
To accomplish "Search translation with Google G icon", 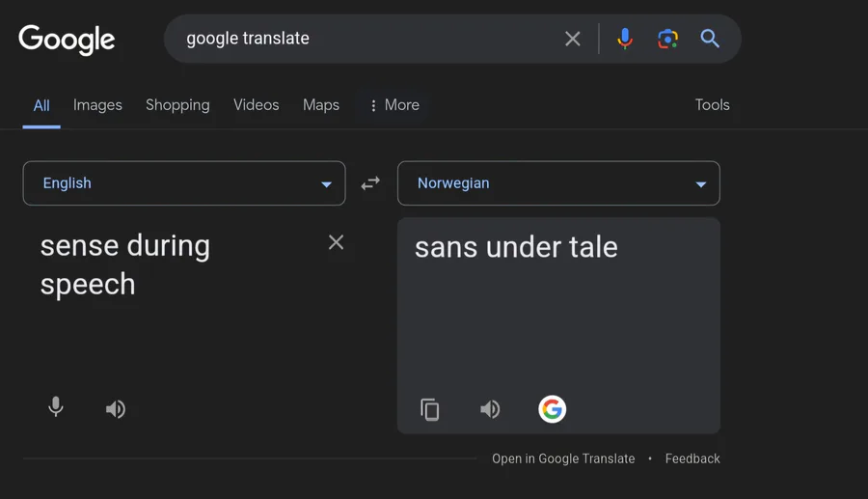I will (x=552, y=409).
